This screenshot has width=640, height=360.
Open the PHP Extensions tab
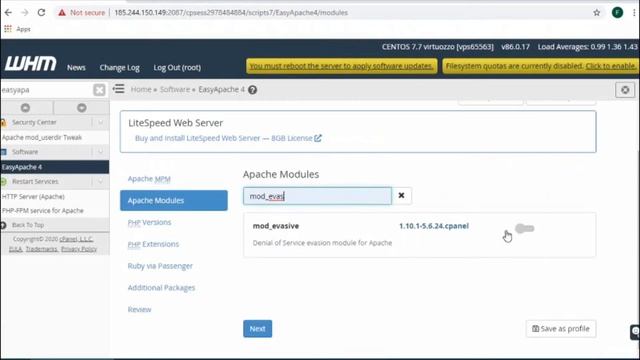point(153,244)
